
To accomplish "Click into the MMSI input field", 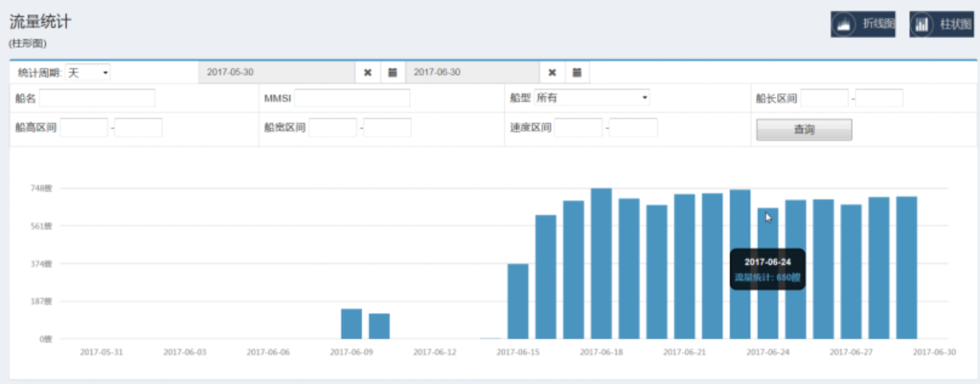I will coord(352,98).
